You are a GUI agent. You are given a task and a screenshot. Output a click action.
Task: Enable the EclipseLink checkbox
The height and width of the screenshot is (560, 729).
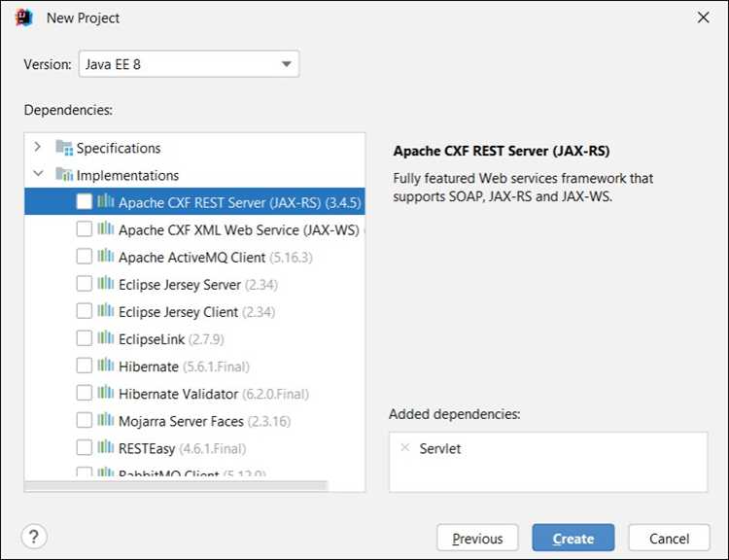point(85,338)
